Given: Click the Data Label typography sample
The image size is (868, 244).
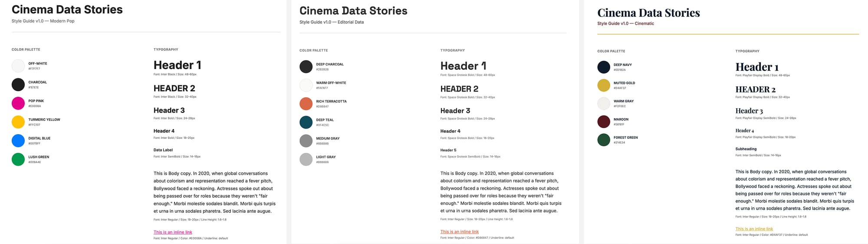Looking at the screenshot, I should point(163,150).
